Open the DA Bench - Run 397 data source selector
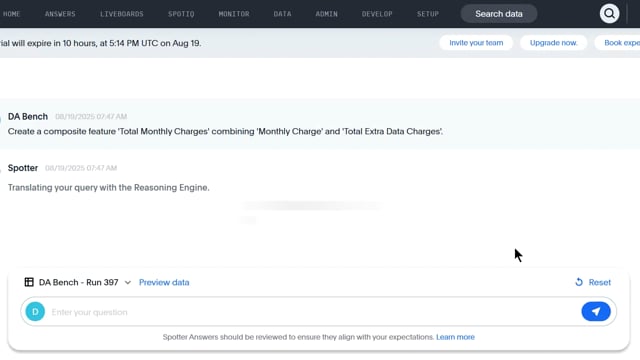640x360 pixels. tap(78, 282)
